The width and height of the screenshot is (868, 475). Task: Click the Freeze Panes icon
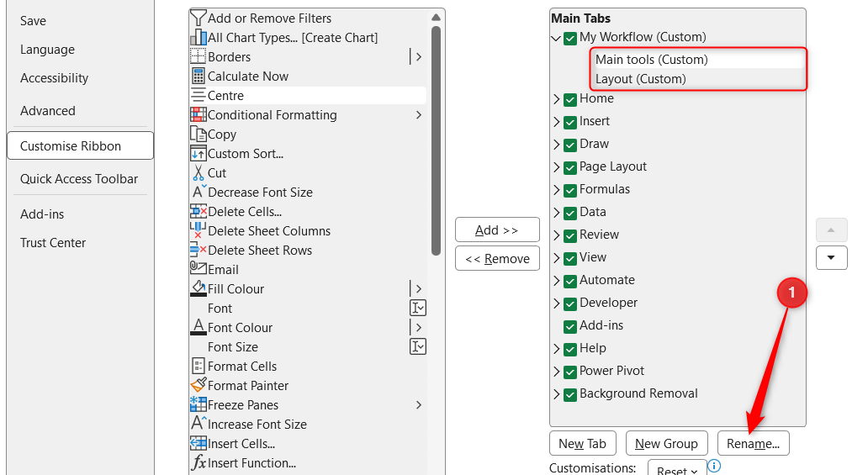(x=198, y=404)
